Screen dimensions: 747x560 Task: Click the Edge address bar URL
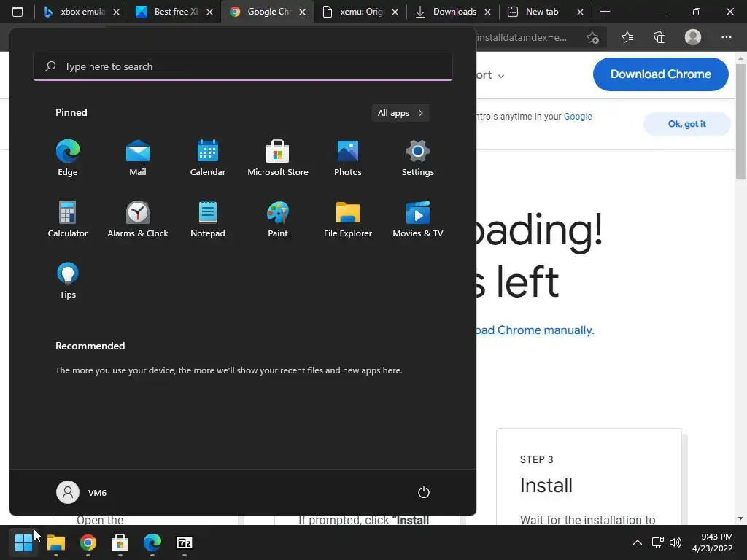pyautogui.click(x=521, y=37)
